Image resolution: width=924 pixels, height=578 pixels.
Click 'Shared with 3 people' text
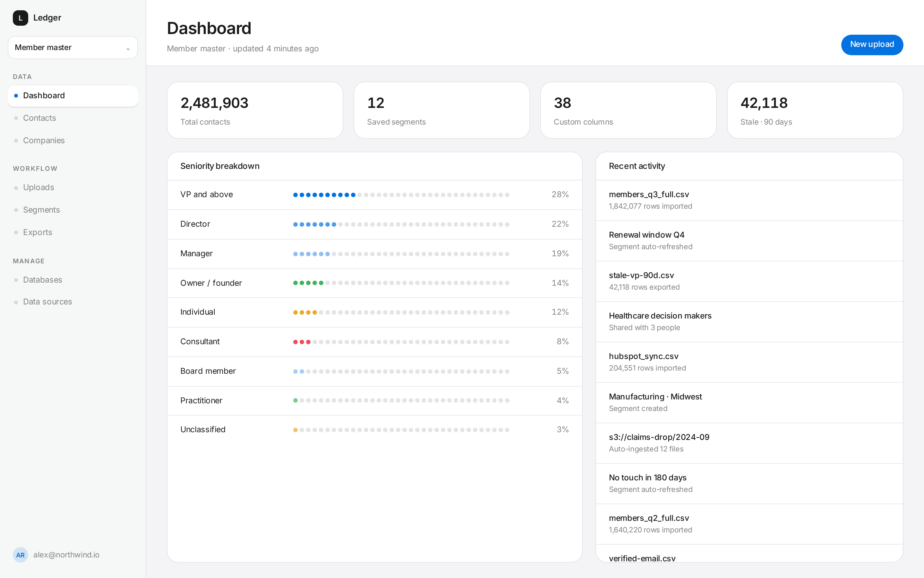[644, 328]
